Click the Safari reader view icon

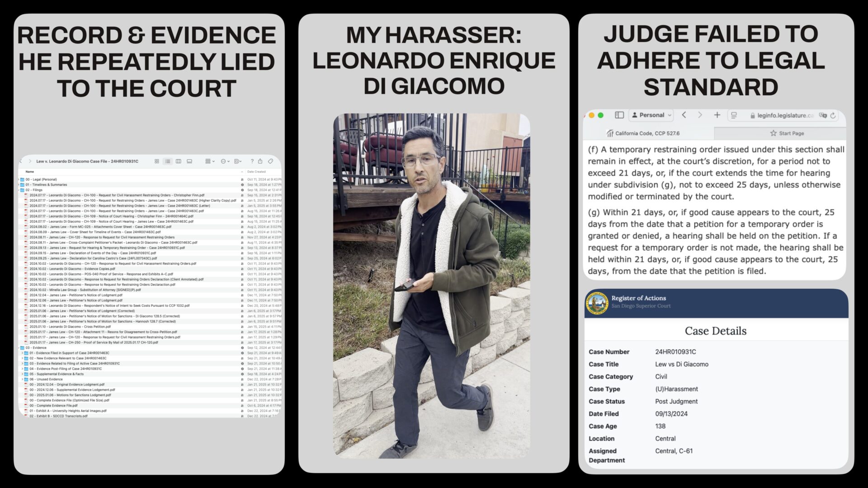[734, 116]
